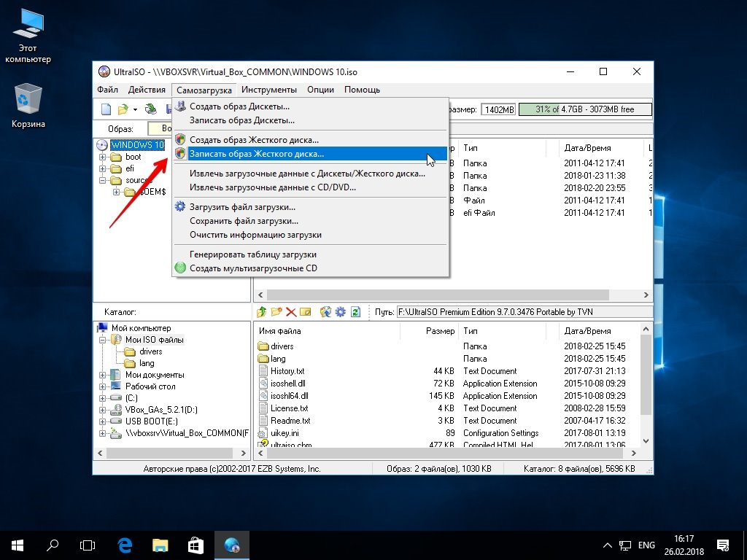Click the New image toolbar icon
Image resolution: width=747 pixels, height=560 pixels.
pyautogui.click(x=107, y=109)
